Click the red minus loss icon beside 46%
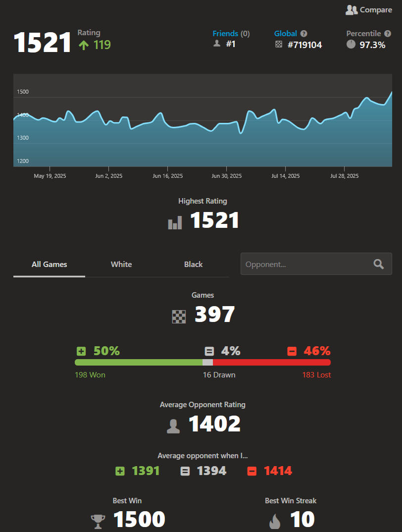The width and height of the screenshot is (402, 532). click(292, 351)
